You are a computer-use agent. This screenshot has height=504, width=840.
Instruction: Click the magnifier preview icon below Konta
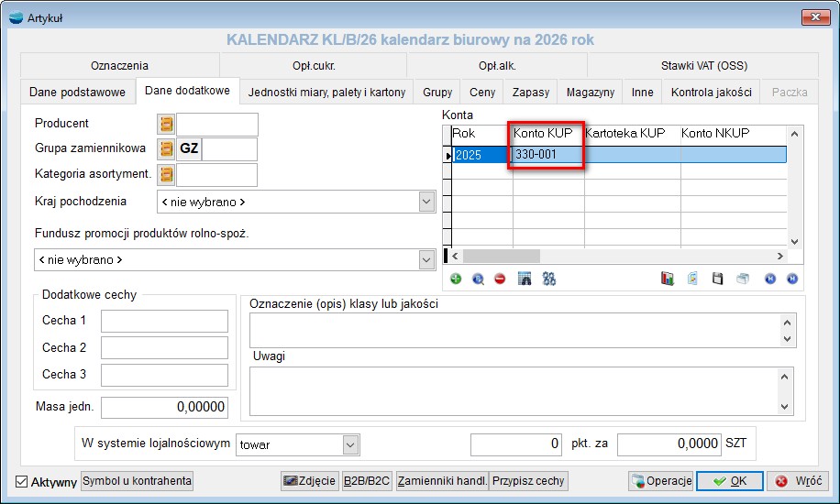478,279
